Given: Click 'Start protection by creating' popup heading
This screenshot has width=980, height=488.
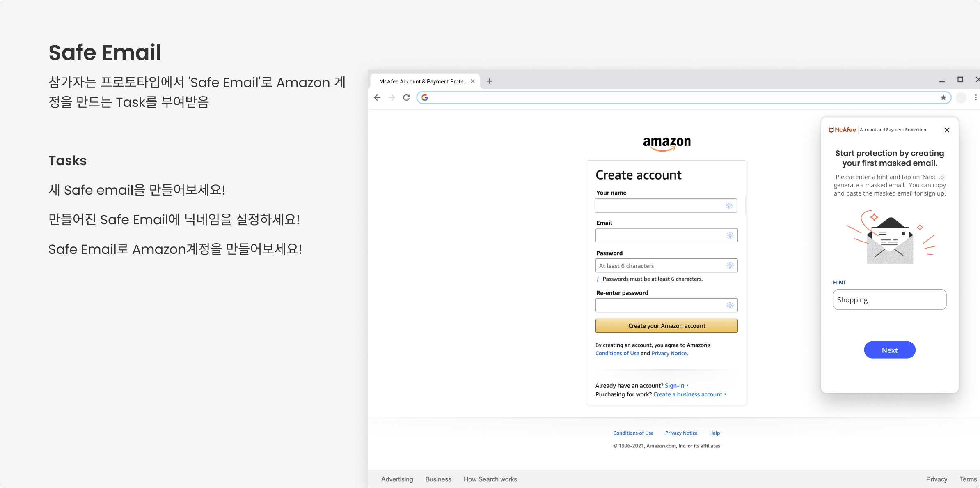Looking at the screenshot, I should coord(890,158).
